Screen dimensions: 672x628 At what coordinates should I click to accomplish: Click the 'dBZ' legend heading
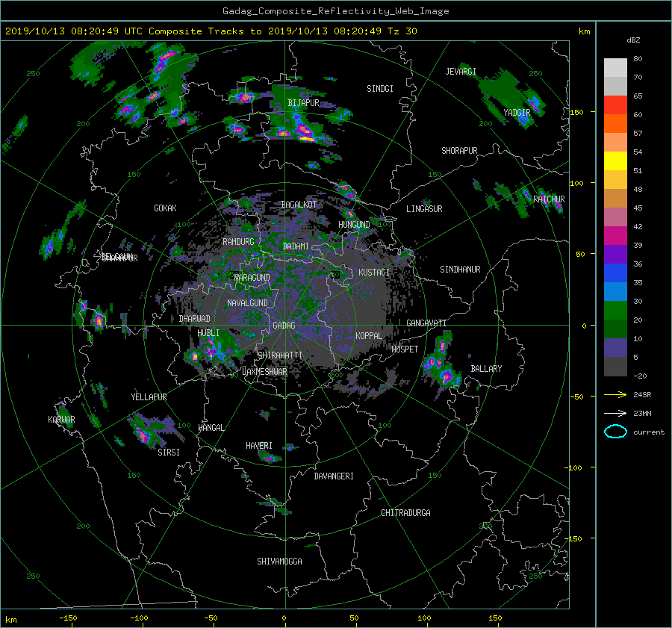[x=633, y=40]
